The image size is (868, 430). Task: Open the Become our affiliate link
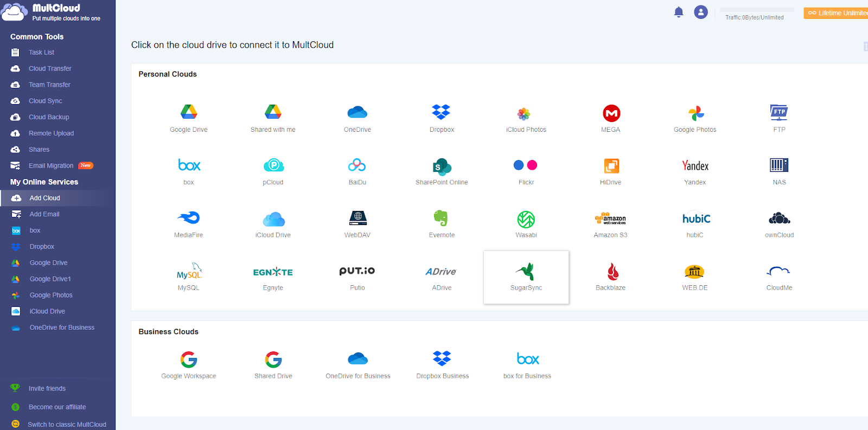click(x=57, y=407)
